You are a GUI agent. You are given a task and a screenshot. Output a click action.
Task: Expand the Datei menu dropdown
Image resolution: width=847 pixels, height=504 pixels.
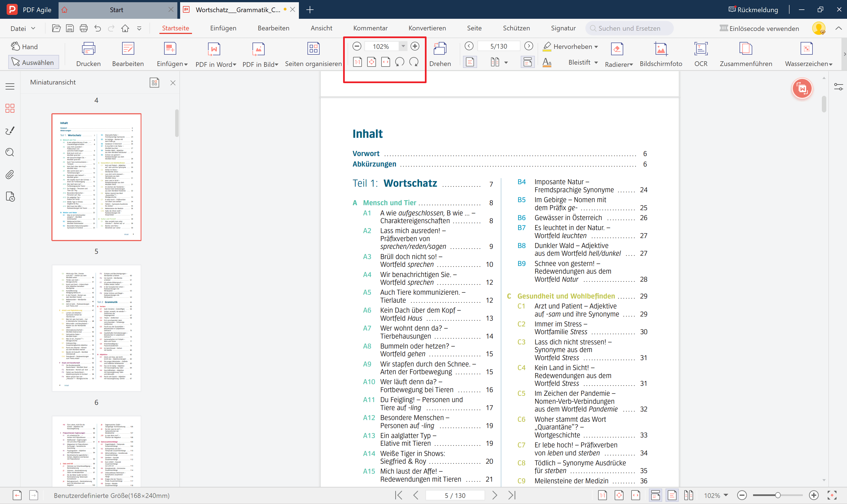click(x=22, y=28)
